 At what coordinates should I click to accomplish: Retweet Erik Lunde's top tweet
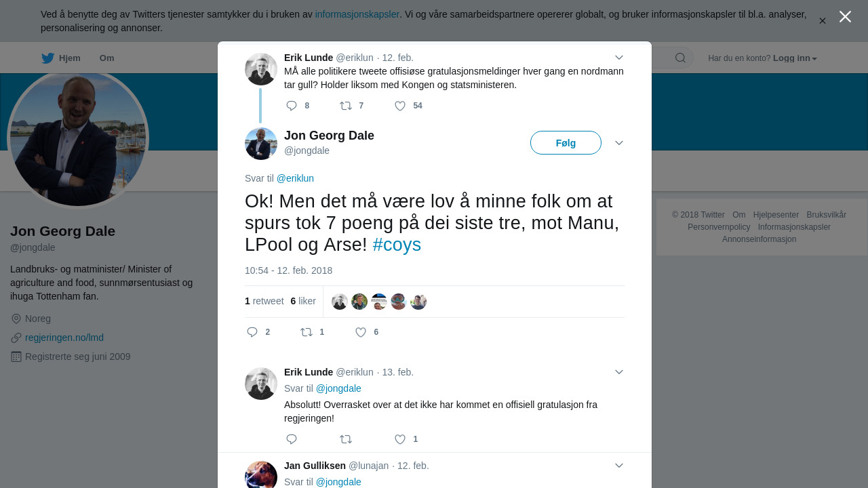(346, 106)
